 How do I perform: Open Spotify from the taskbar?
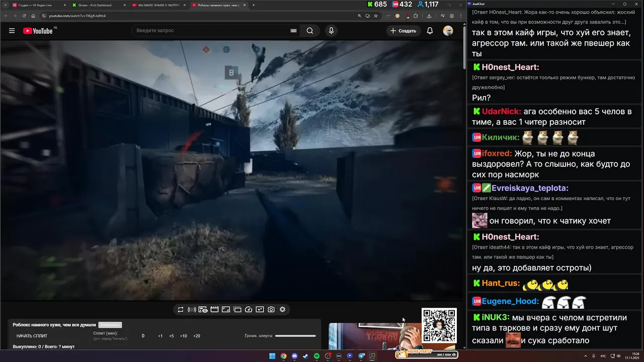(316, 356)
